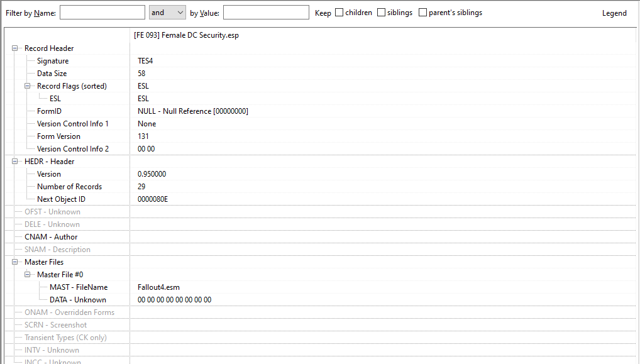Image resolution: width=640 pixels, height=364 pixels.
Task: Enable the Keep siblings checkbox
Action: [382, 13]
